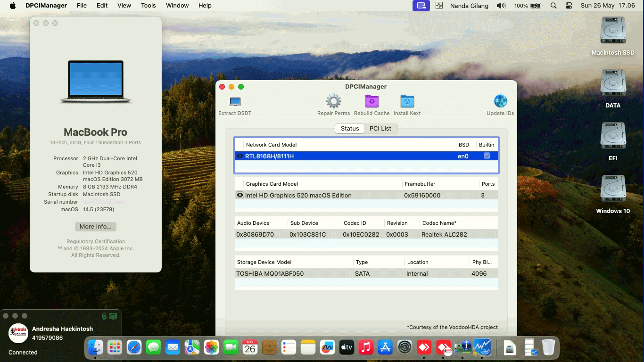This screenshot has width=644, height=362.
Task: Open Finder from the Dock
Action: point(96,348)
